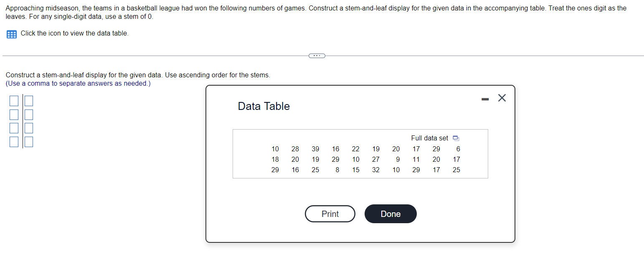Click the third stem answer box
644x275 pixels.
click(14, 128)
